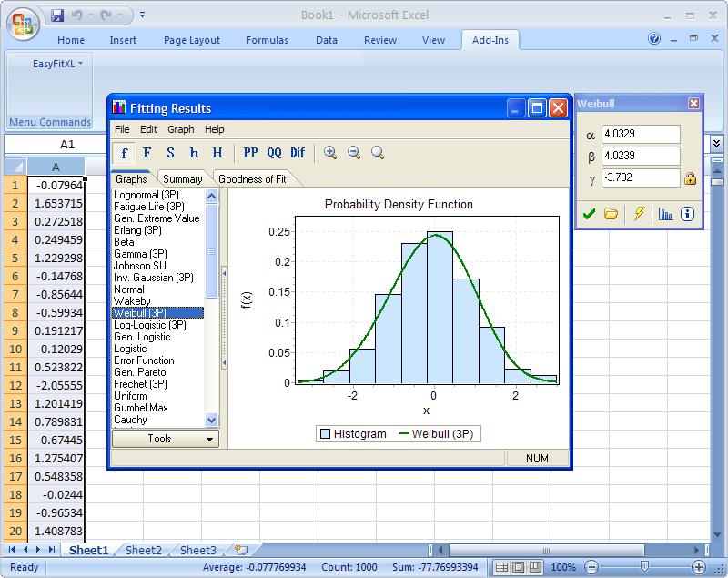Switch to Normal view in status bar
Image resolution: width=728 pixels, height=578 pixels.
(502, 567)
